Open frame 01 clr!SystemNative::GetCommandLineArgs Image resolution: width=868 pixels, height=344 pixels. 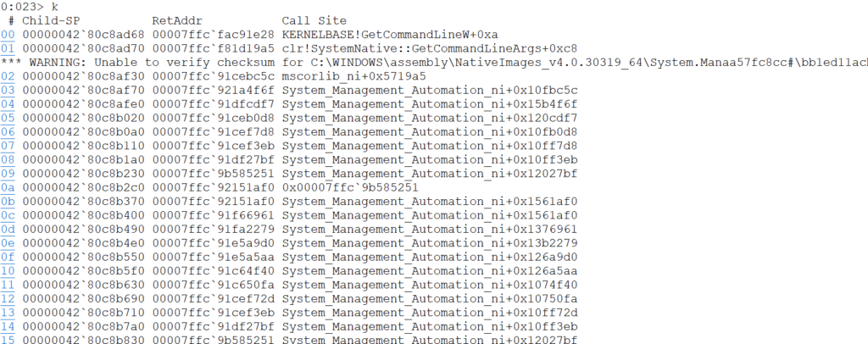click(8, 47)
